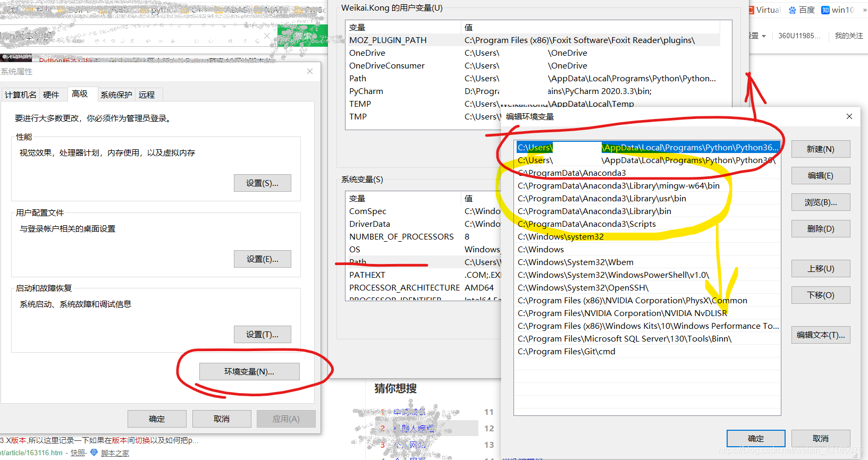The height and width of the screenshot is (460, 868).
Task: Click 设置(E)... under 用户配置文件 section
Action: tap(262, 259)
